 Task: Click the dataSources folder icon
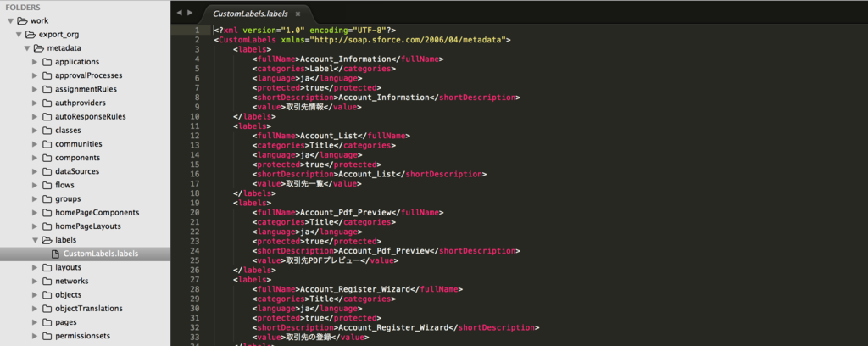coord(47,171)
